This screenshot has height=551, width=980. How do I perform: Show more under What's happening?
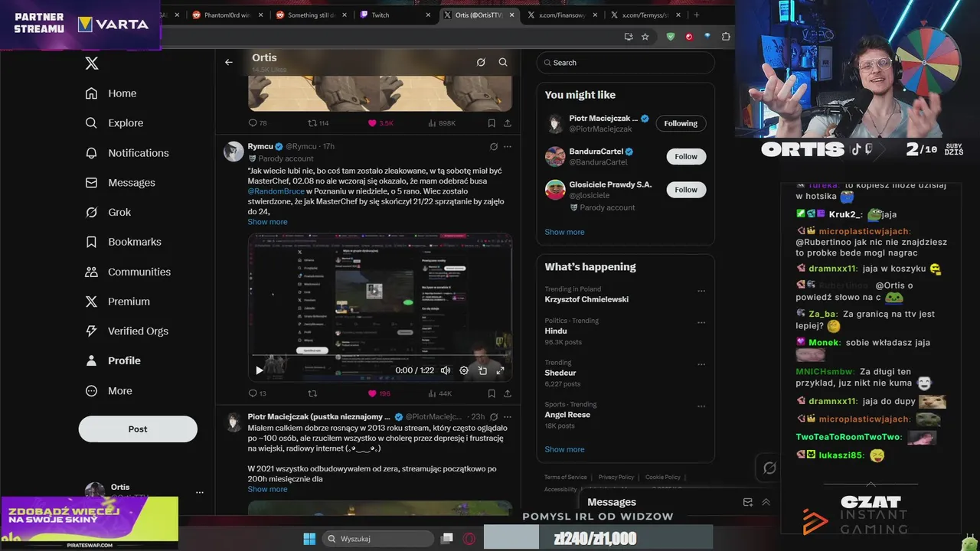click(x=564, y=449)
